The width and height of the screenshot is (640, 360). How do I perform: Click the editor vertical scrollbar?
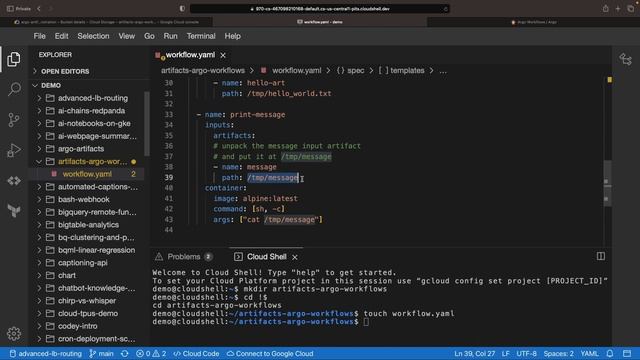point(608,183)
